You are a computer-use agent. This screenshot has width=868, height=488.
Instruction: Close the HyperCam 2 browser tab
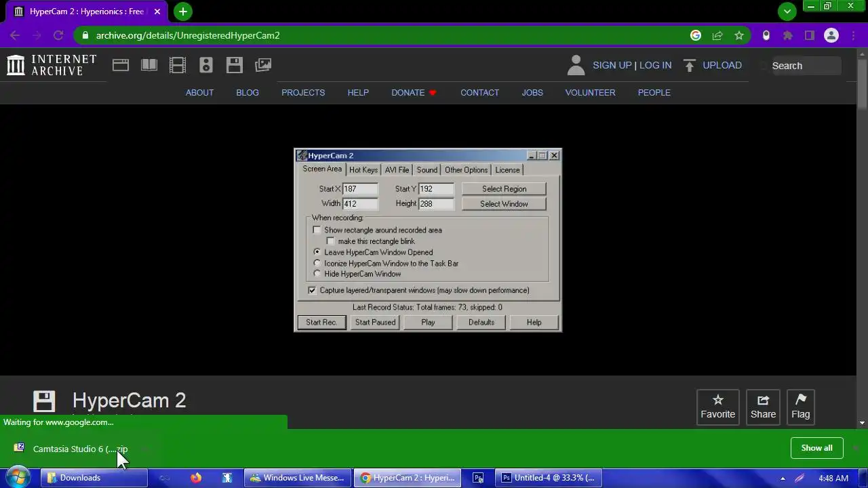pyautogui.click(x=157, y=12)
